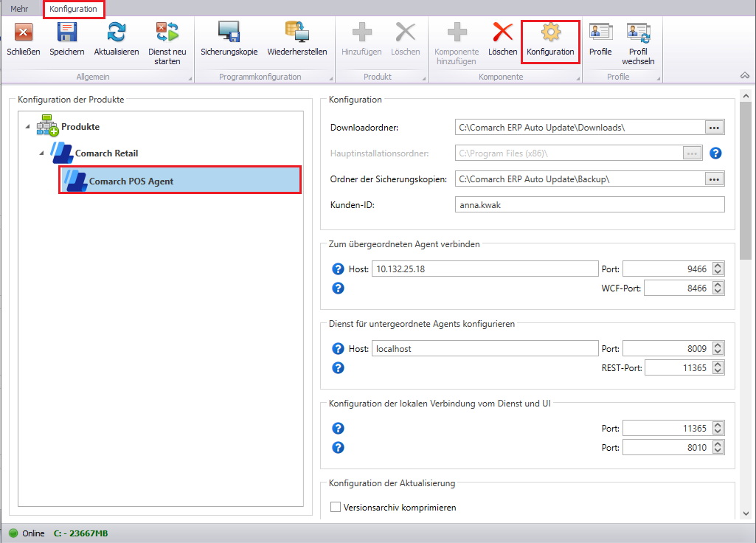Click help icon beside localhost Host field

[338, 349]
